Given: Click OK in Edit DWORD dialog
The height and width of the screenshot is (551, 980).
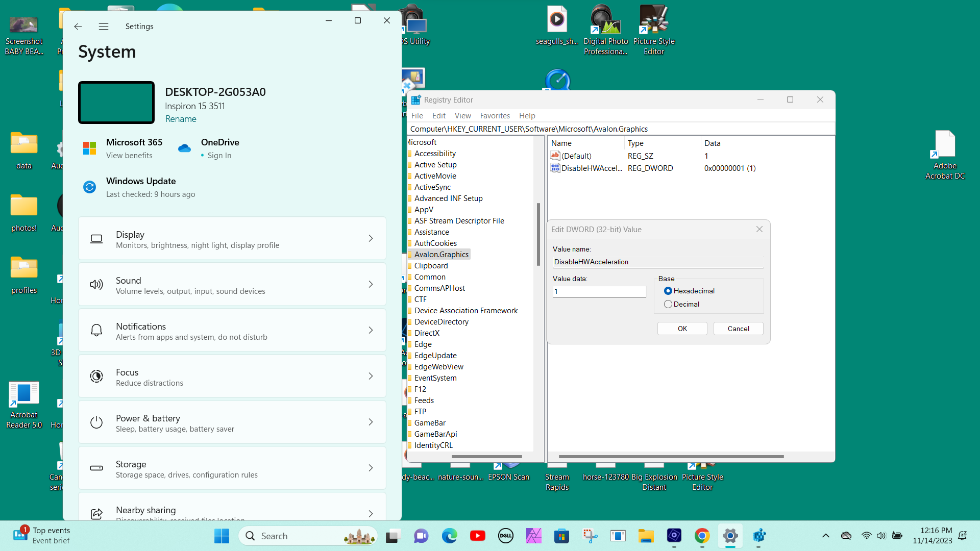Looking at the screenshot, I should coord(682,329).
